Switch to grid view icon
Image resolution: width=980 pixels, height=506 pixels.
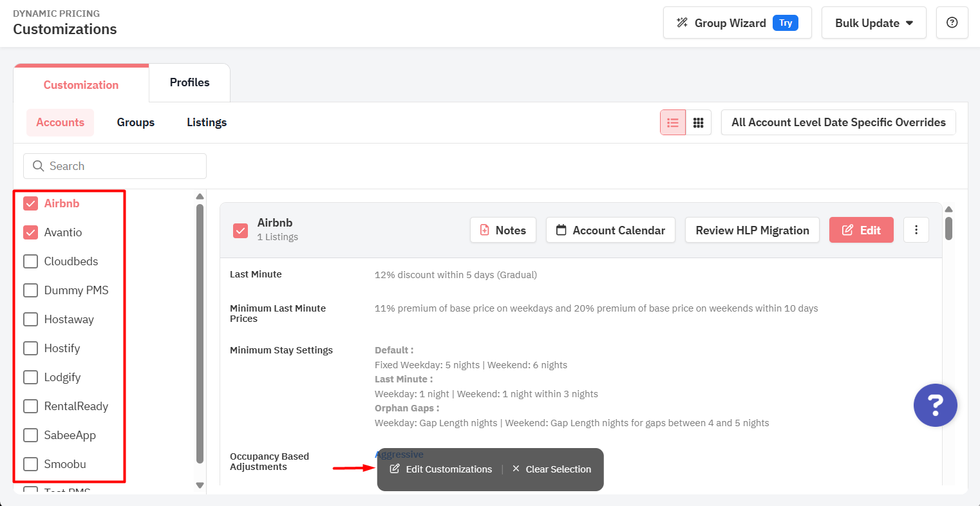pyautogui.click(x=698, y=122)
